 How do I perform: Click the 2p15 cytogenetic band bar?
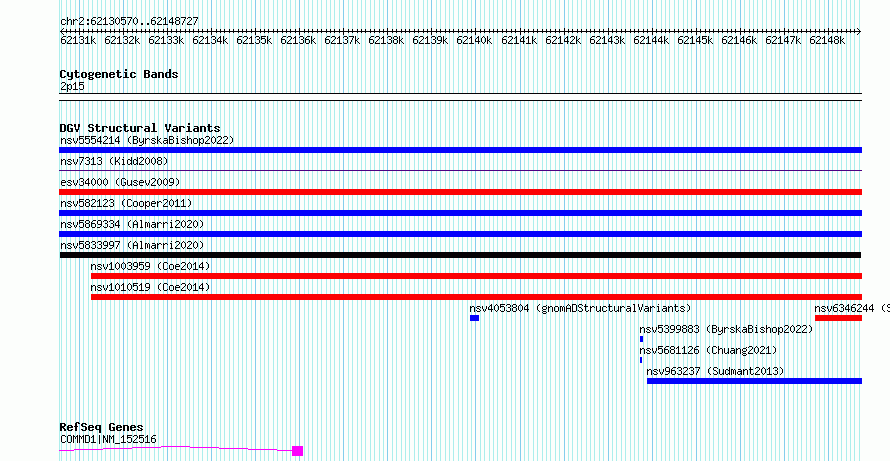click(460, 97)
